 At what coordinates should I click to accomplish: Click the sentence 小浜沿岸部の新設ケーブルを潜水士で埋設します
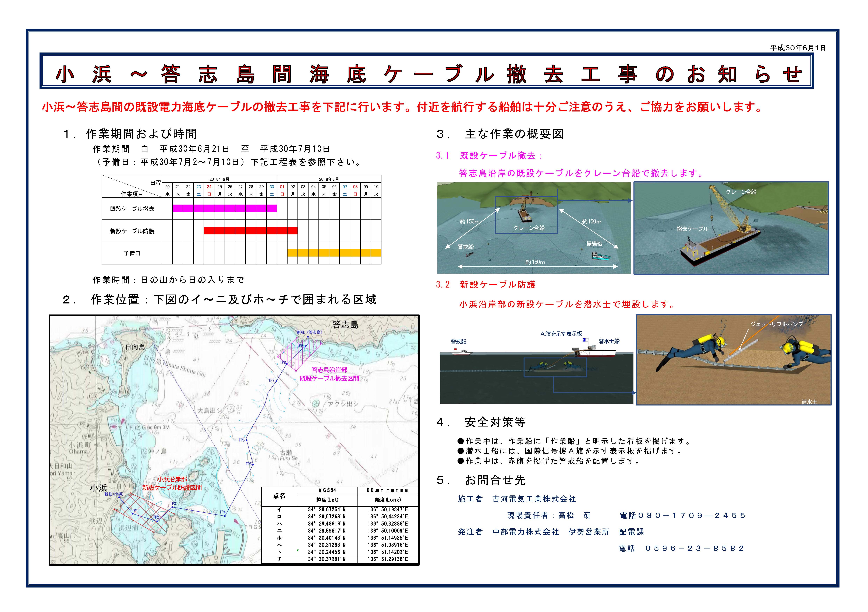tap(568, 305)
